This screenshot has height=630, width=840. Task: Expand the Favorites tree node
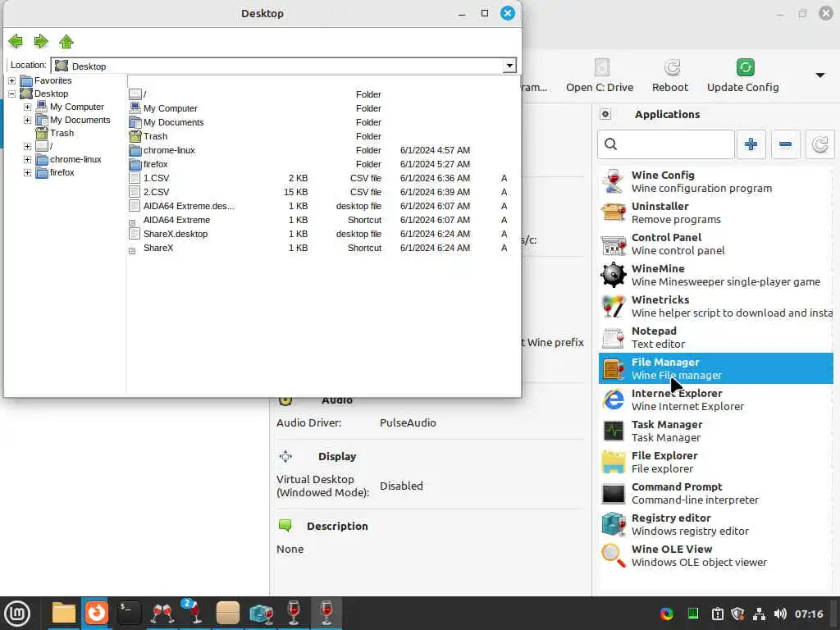11,80
